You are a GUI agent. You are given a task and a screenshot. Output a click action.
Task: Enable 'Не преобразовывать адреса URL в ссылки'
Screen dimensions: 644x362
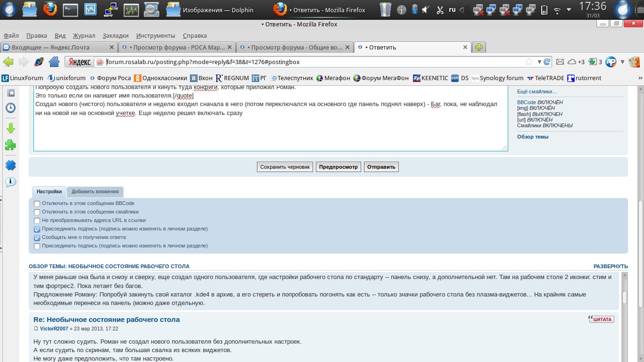coord(37,221)
